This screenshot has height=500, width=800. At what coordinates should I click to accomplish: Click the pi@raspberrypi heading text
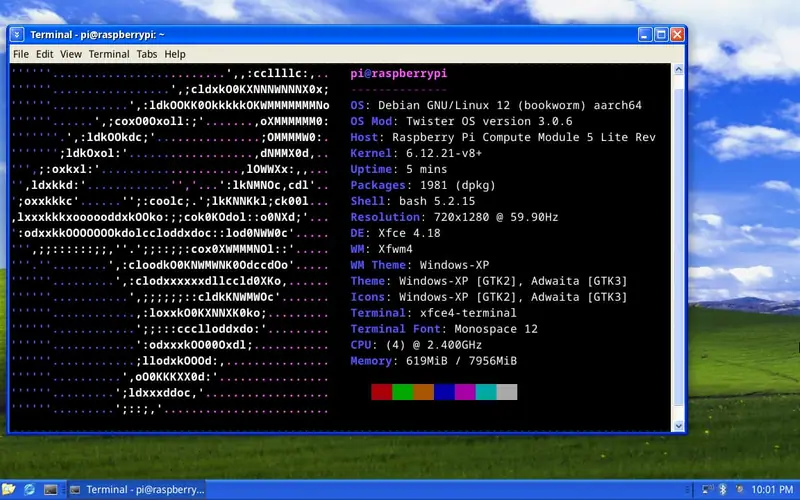tap(398, 73)
